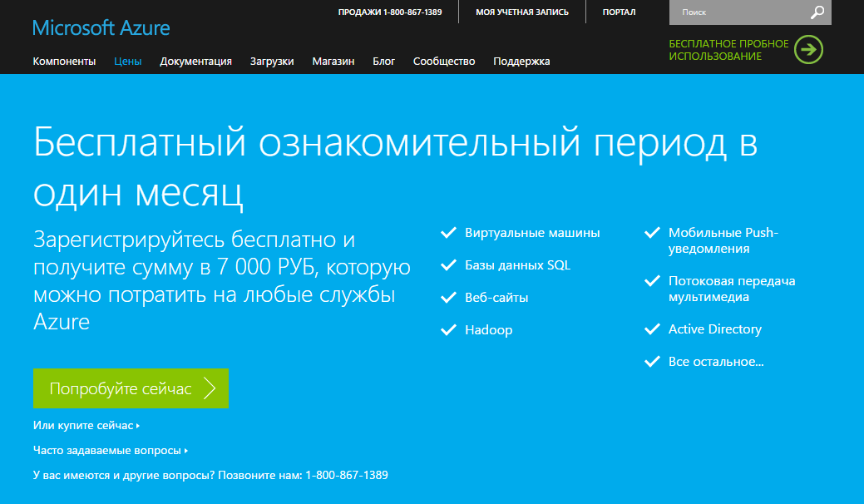Click the checkmark next to Виртуальные машины
The image size is (864, 504).
448,232
